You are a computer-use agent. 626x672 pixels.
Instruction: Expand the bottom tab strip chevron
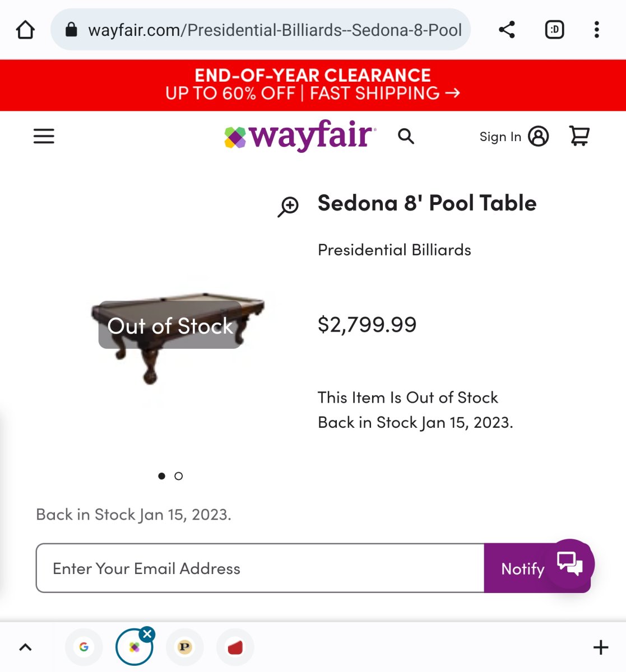25,647
